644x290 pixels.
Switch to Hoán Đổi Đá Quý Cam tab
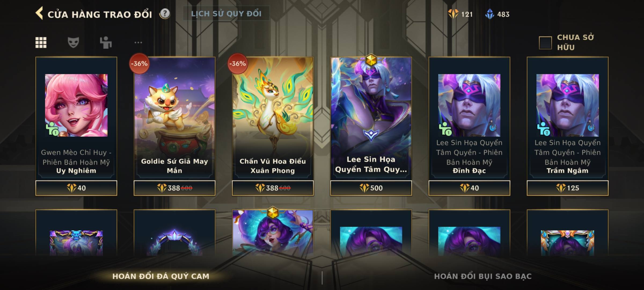pyautogui.click(x=161, y=276)
